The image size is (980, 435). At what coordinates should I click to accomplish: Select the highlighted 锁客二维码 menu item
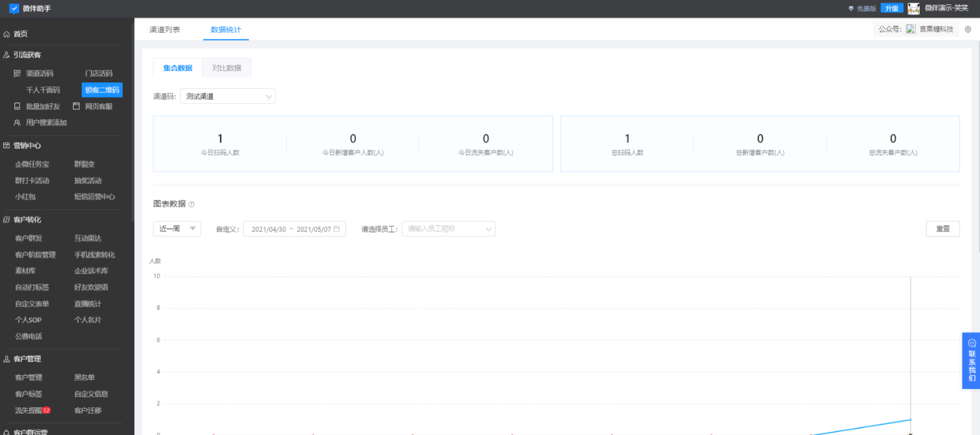coord(102,90)
